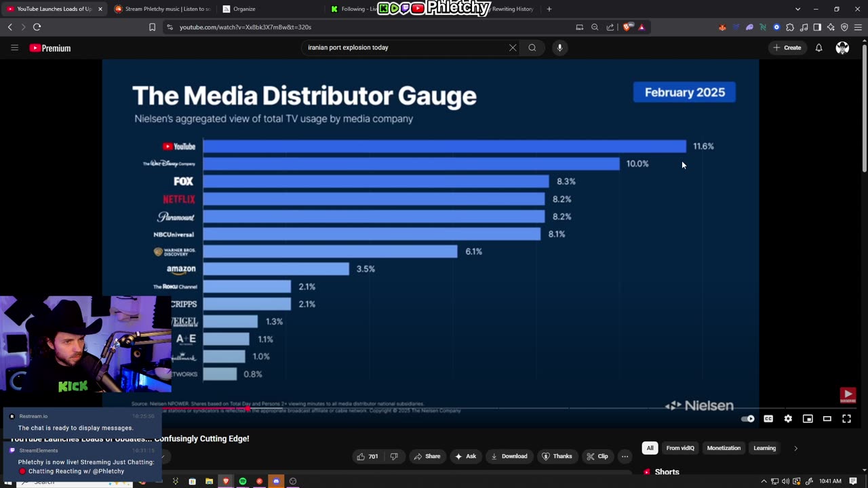Open the YouTube account avatar menu

[x=842, y=47]
